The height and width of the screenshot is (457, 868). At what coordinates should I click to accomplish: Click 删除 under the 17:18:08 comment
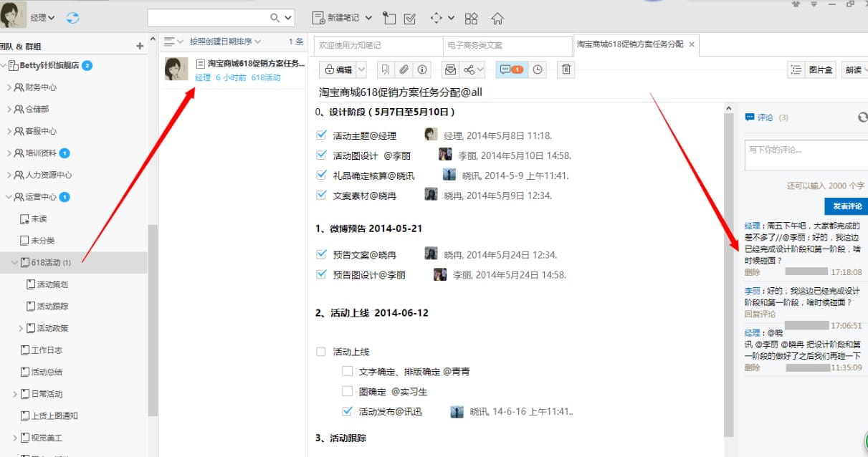pos(752,272)
